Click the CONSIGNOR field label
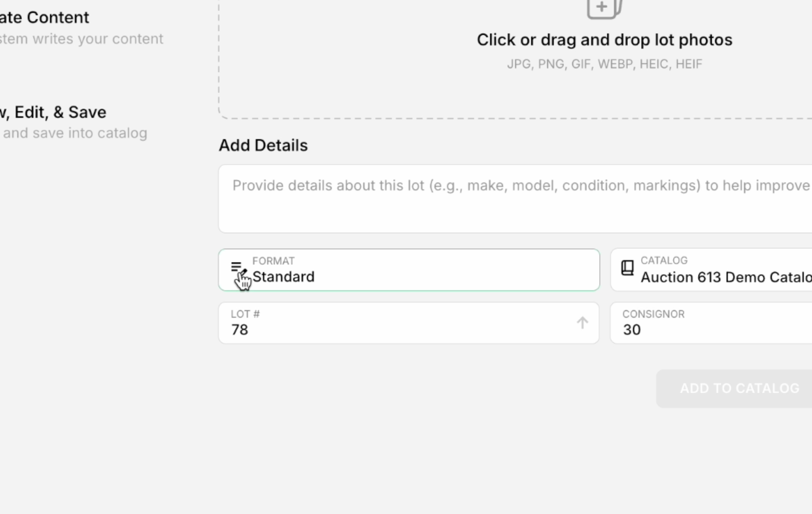Screen dimensions: 812x514 click(x=653, y=314)
